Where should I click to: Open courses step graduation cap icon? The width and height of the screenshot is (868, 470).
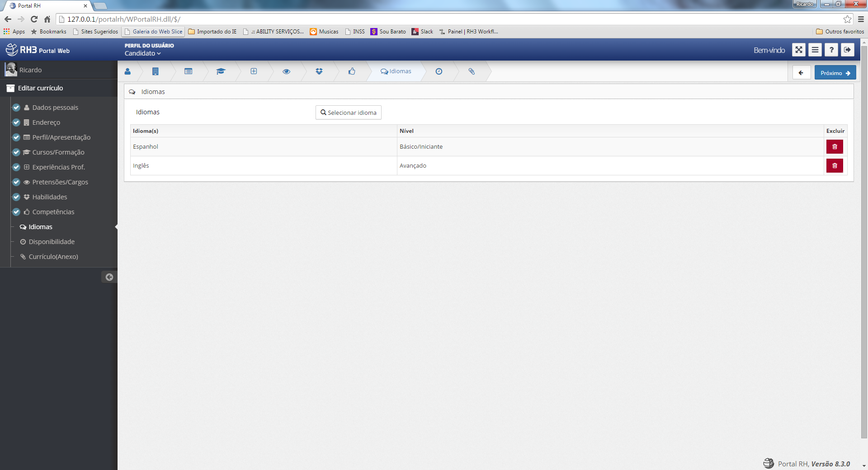point(221,71)
